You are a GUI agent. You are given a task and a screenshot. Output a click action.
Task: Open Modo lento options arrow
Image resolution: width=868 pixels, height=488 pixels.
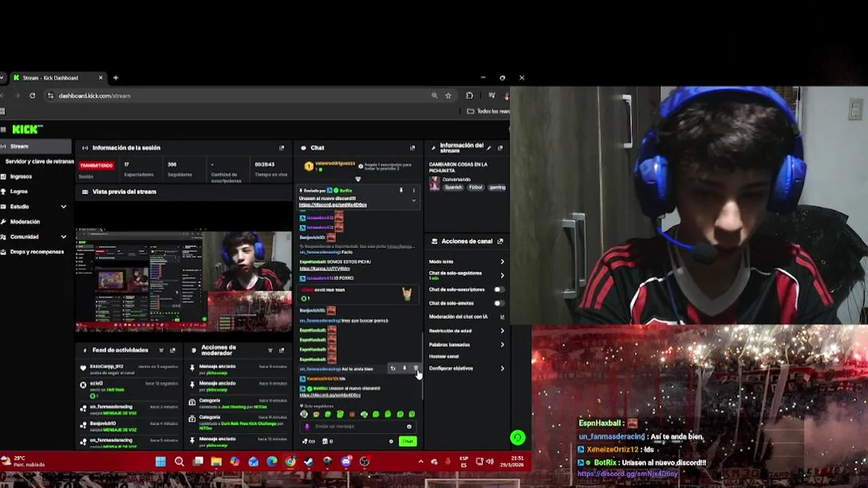coord(502,262)
